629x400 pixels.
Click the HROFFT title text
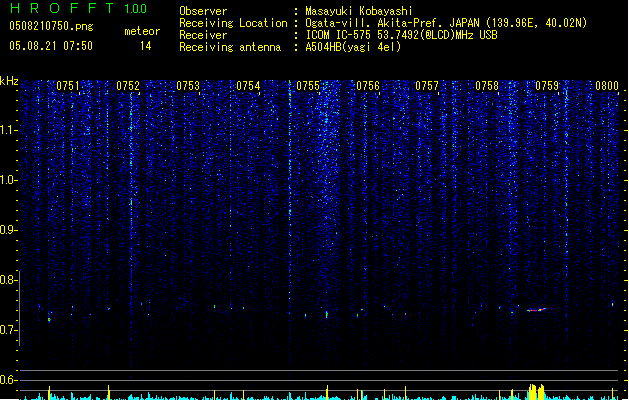(x=62, y=8)
